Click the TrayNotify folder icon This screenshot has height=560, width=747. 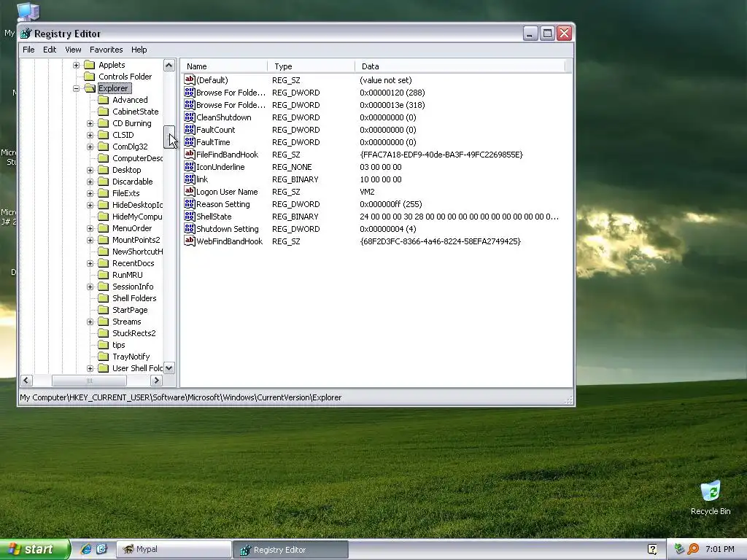tap(104, 357)
